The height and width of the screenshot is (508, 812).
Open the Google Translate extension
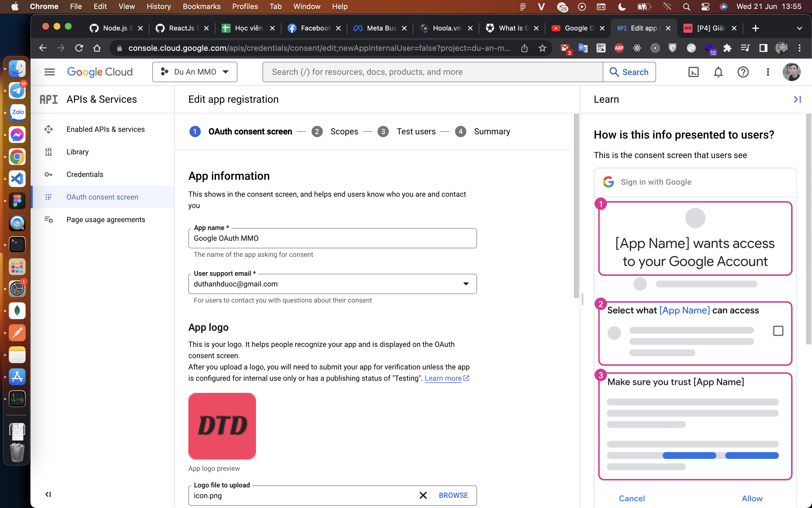click(x=583, y=48)
